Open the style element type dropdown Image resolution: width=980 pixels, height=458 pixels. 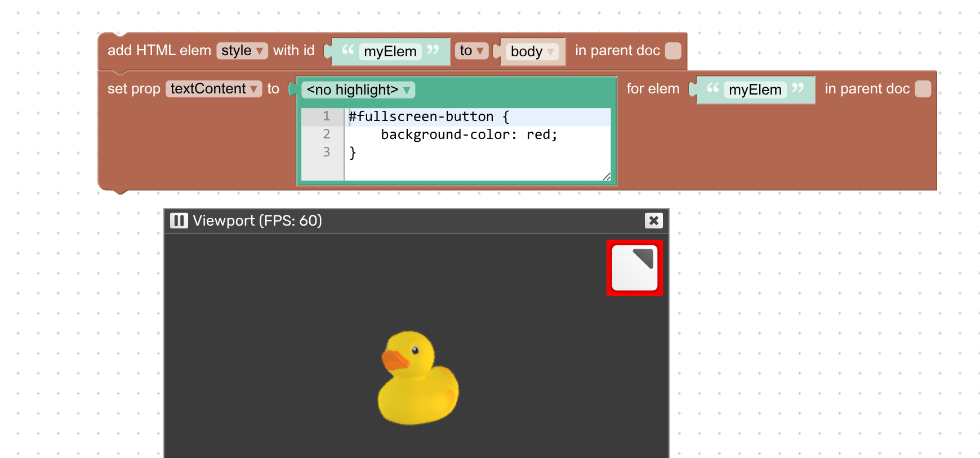242,51
